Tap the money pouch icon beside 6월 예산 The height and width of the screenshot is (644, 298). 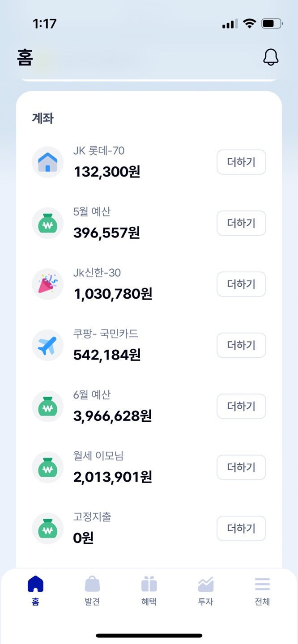[47, 406]
